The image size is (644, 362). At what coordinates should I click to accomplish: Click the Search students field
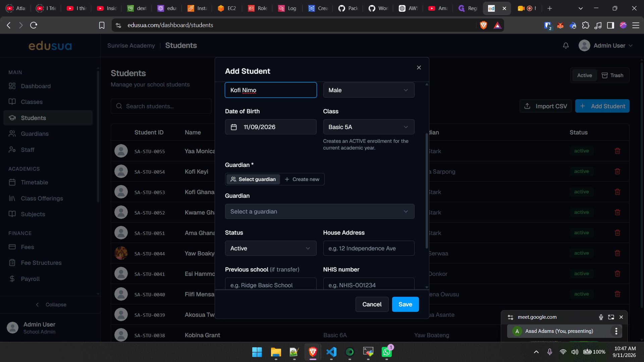pyautogui.click(x=161, y=106)
